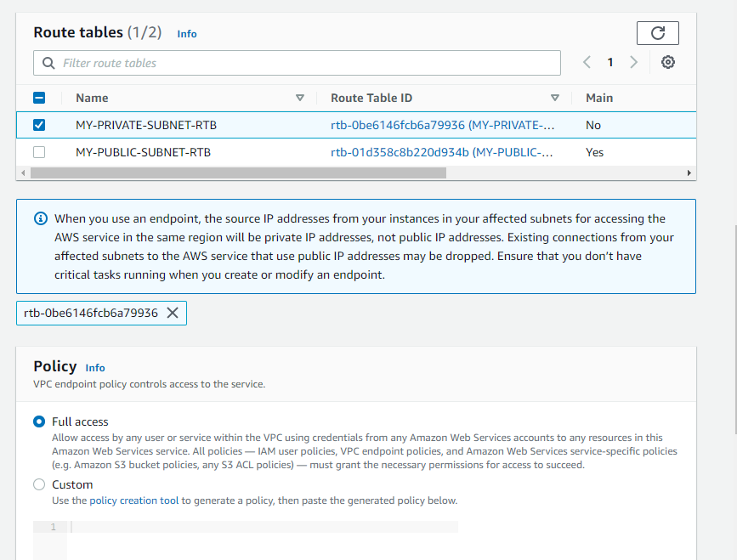Image resolution: width=737 pixels, height=560 pixels.
Task: Select the Custom policy option
Action: coord(39,484)
